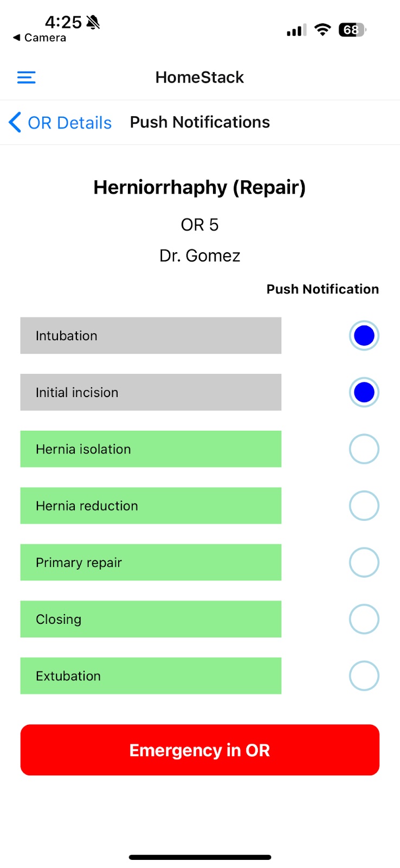Enable push notification for Closing
This screenshot has width=400, height=868.
click(364, 619)
